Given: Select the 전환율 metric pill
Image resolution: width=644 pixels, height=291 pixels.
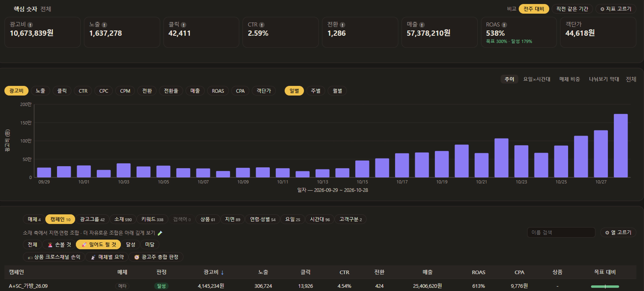Looking at the screenshot, I should (171, 91).
